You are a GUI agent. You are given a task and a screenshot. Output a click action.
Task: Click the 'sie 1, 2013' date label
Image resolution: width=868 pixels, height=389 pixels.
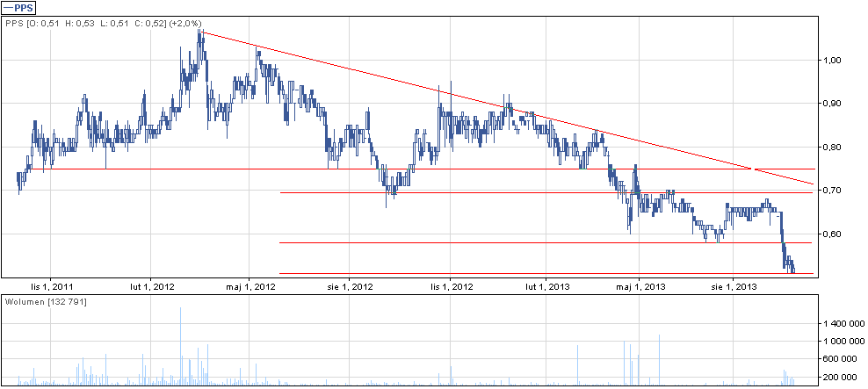pyautogui.click(x=733, y=287)
